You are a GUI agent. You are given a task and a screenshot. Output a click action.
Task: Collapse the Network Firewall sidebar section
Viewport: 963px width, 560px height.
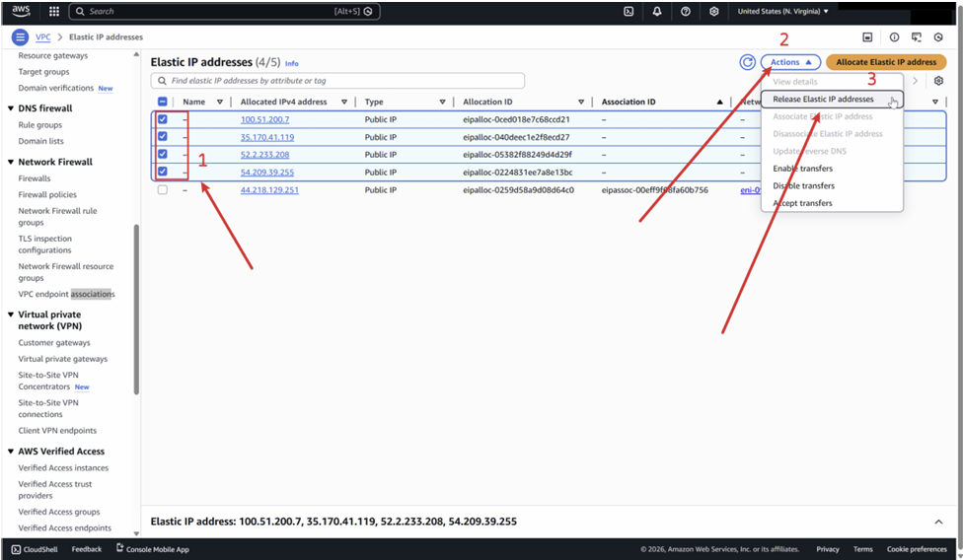click(x=10, y=162)
